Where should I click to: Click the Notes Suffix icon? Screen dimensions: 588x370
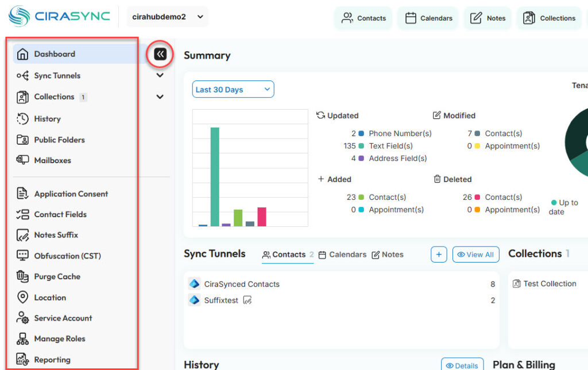[22, 236]
